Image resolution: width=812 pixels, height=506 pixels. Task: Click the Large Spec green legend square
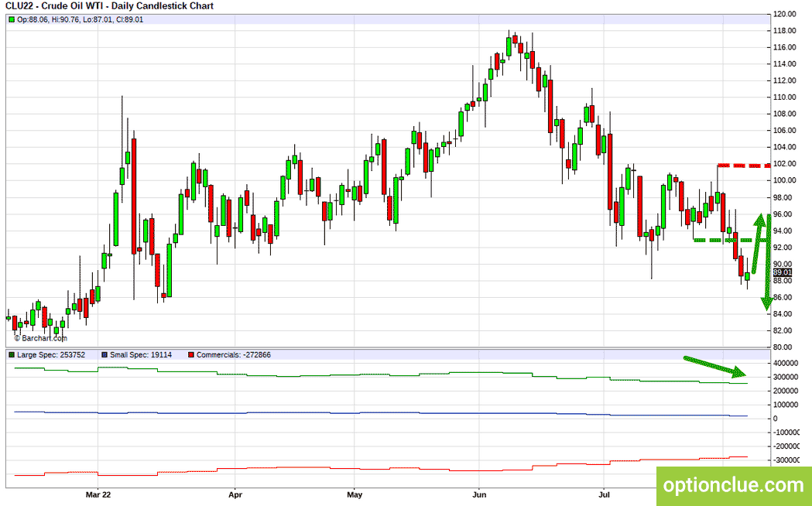point(12,355)
